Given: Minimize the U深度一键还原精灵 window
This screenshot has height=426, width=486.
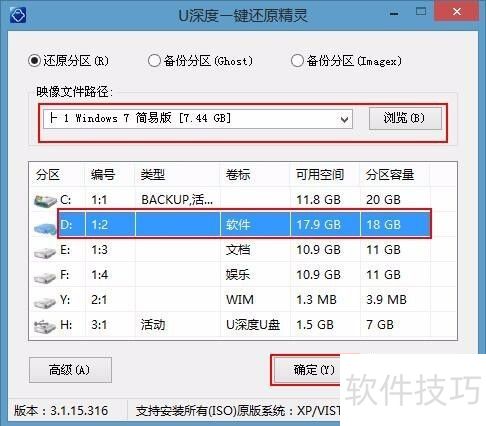Looking at the screenshot, I should point(394,14).
